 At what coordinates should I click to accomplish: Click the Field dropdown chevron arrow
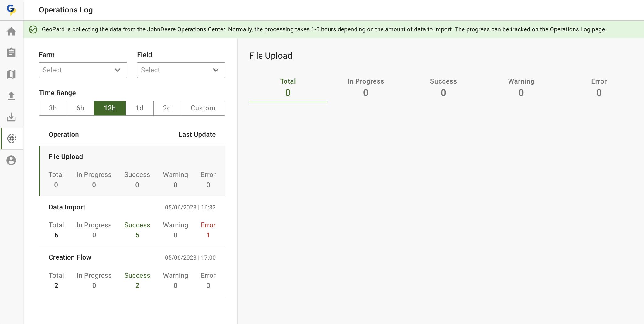[216, 70]
